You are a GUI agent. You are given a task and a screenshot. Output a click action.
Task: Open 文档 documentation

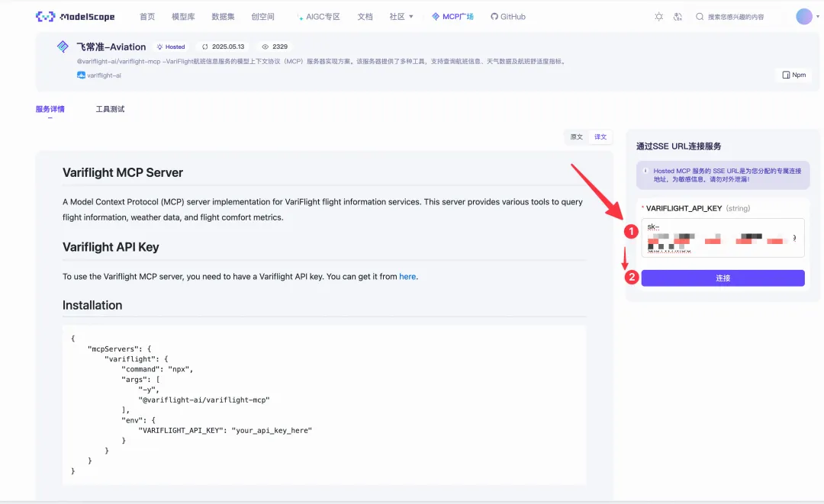coord(365,17)
